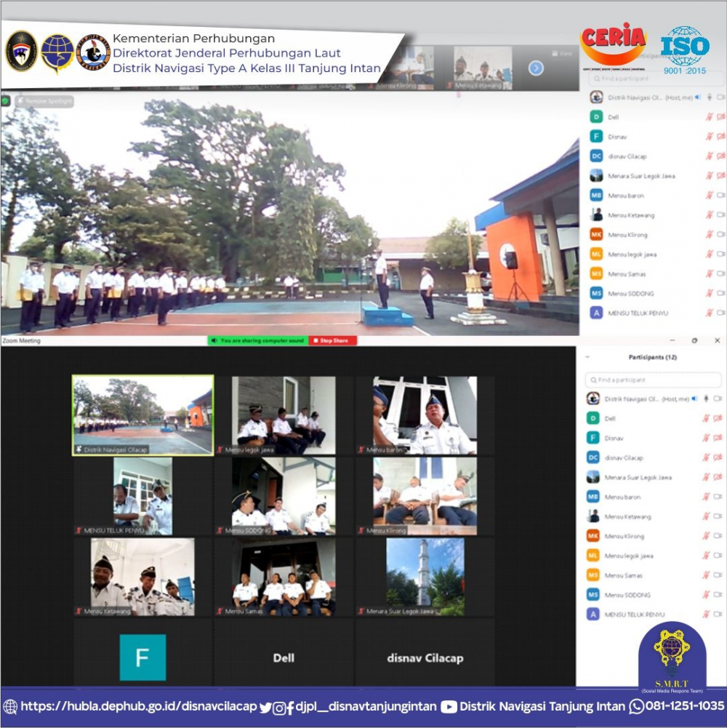Select MENSU TELUK PENYU gallery video tile
The image size is (727, 728).
point(143,496)
